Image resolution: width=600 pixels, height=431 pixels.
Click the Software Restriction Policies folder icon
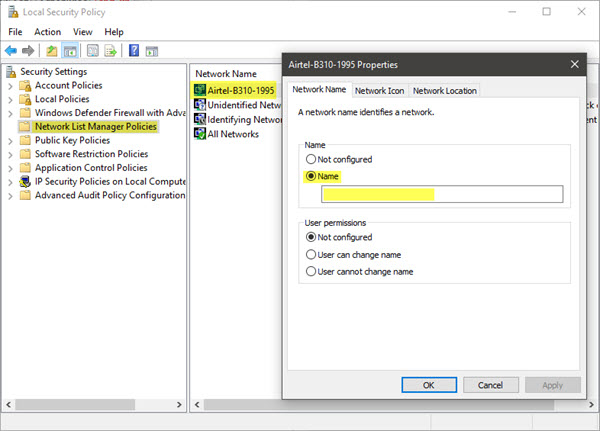coord(25,154)
